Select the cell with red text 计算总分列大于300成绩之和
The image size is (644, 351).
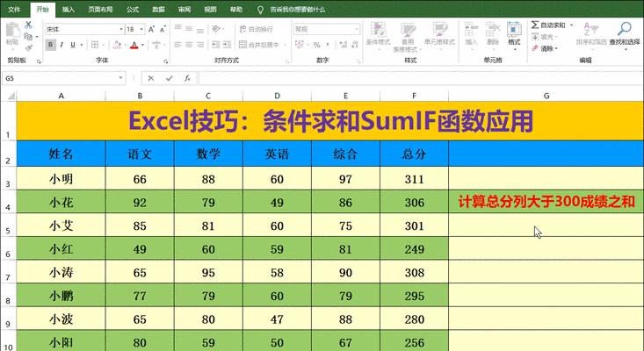click(546, 202)
